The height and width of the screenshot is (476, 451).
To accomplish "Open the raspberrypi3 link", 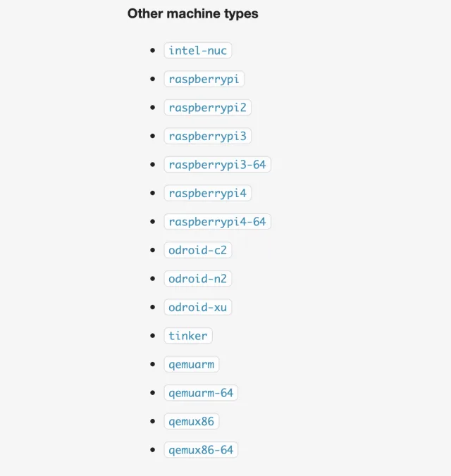I will click(x=208, y=136).
